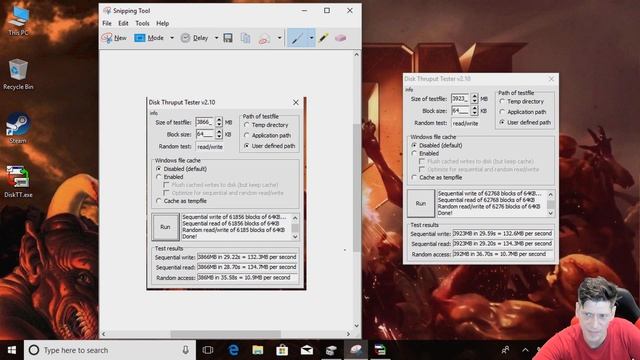Image resolution: width=640 pixels, height=360 pixels.
Task: Click the DiskTT taskbar icon
Action: point(380,350)
